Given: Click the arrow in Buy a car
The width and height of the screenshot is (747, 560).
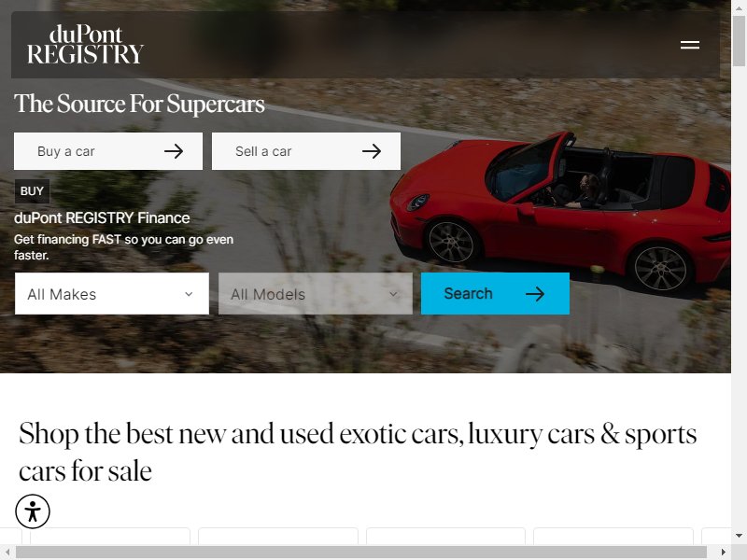Looking at the screenshot, I should click(174, 151).
